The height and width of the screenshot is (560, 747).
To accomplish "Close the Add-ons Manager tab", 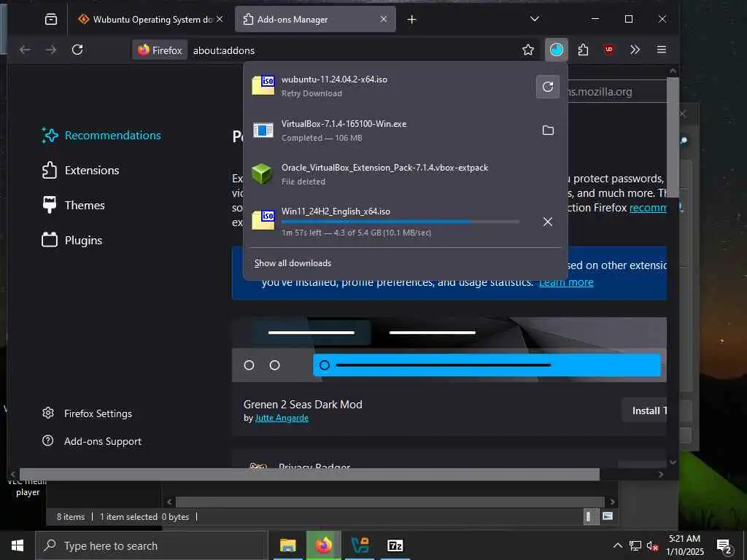I will click(x=384, y=19).
